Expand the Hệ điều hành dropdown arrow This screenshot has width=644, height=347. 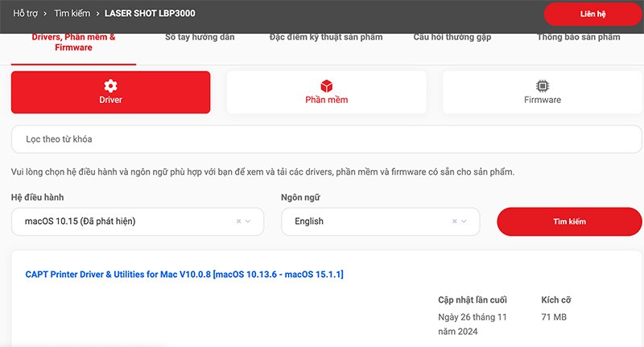248,221
